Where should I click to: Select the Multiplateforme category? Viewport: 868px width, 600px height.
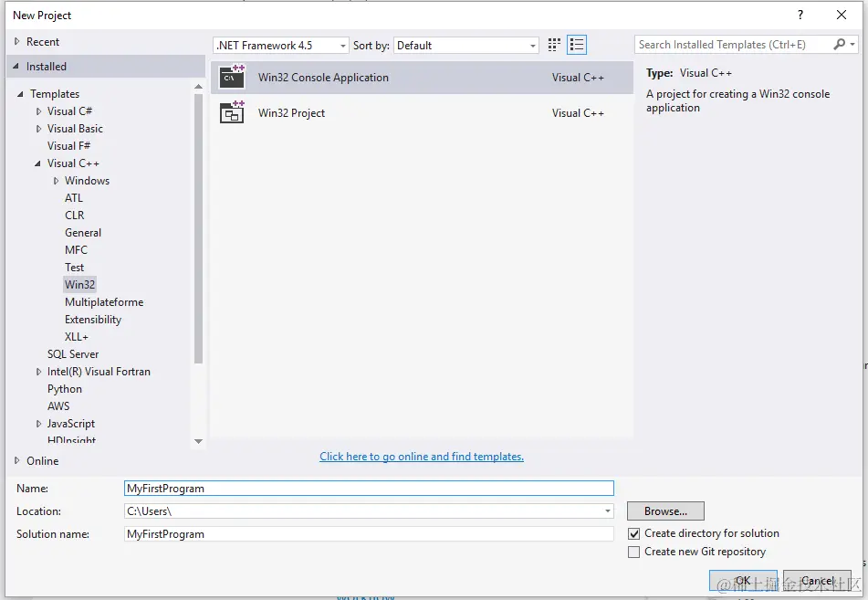[x=104, y=302]
